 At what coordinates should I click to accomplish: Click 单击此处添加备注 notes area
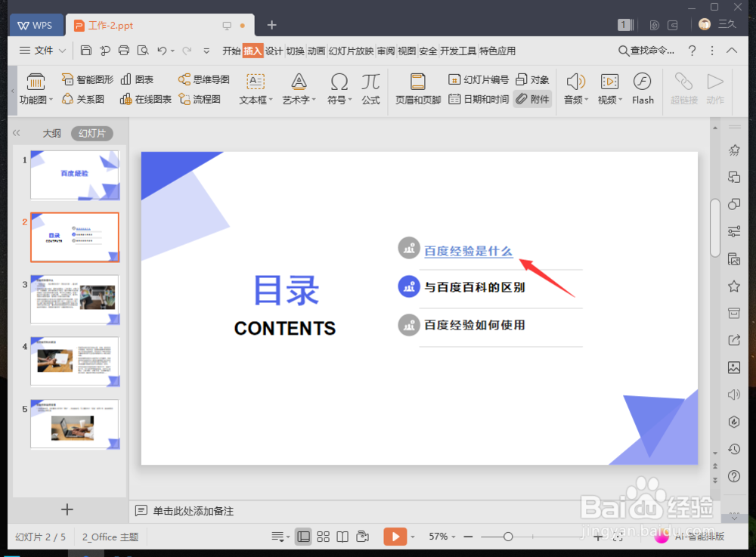(x=193, y=511)
